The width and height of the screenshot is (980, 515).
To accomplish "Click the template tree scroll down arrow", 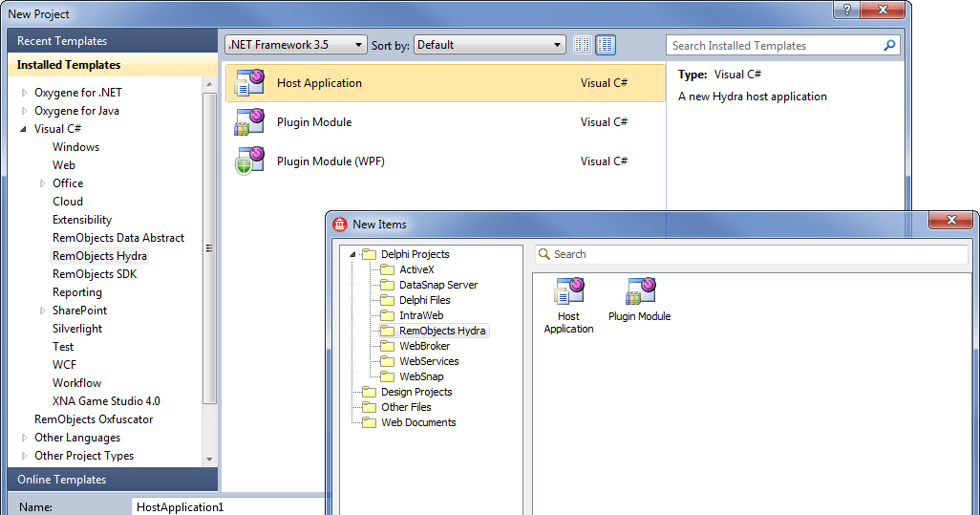I will (209, 459).
